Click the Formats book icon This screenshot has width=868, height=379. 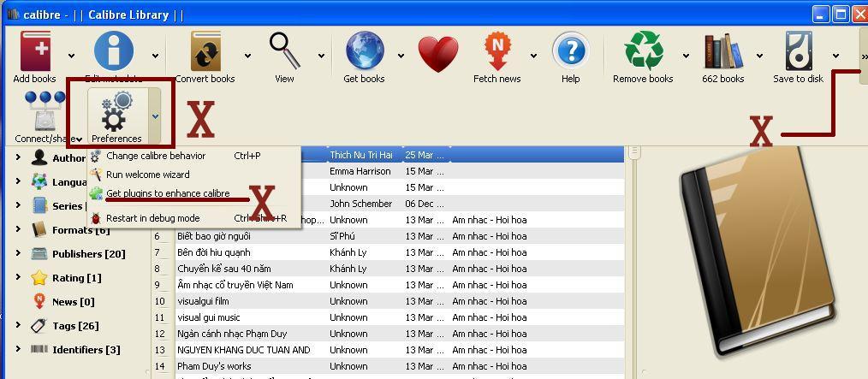coord(39,229)
